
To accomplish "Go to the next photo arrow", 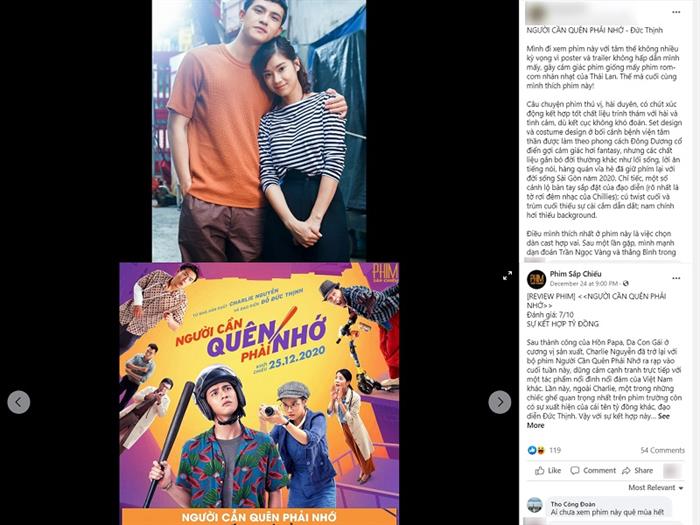I will (x=500, y=402).
